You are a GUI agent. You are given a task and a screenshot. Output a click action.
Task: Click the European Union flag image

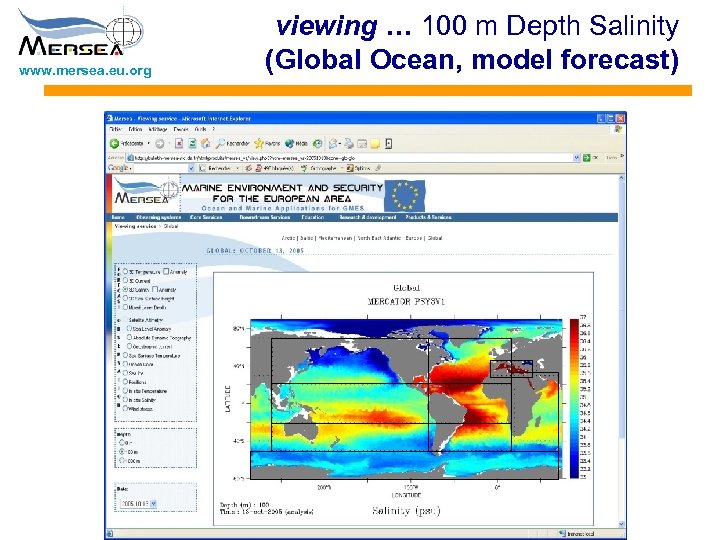pos(405,196)
